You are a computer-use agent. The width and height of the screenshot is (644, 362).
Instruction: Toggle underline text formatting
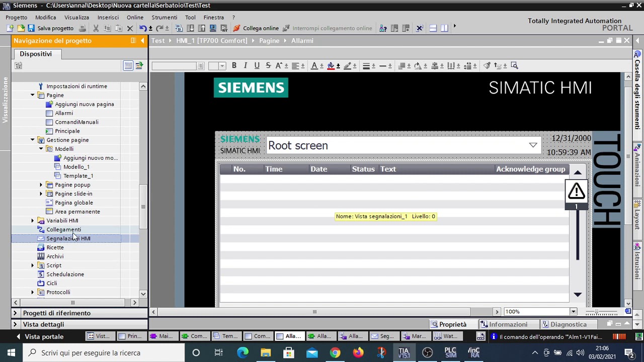pyautogui.click(x=257, y=65)
